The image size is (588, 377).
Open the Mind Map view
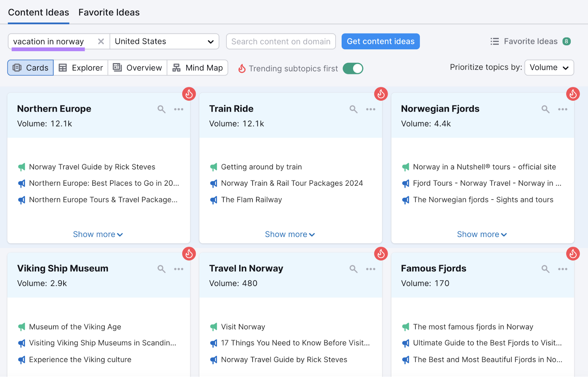click(x=197, y=68)
